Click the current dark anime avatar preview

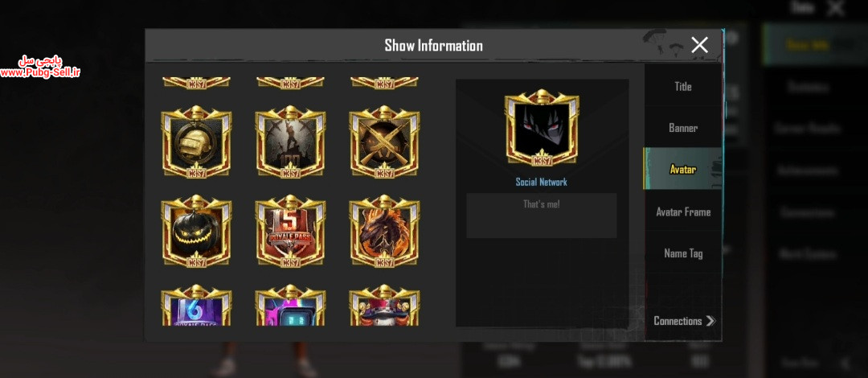(x=542, y=129)
